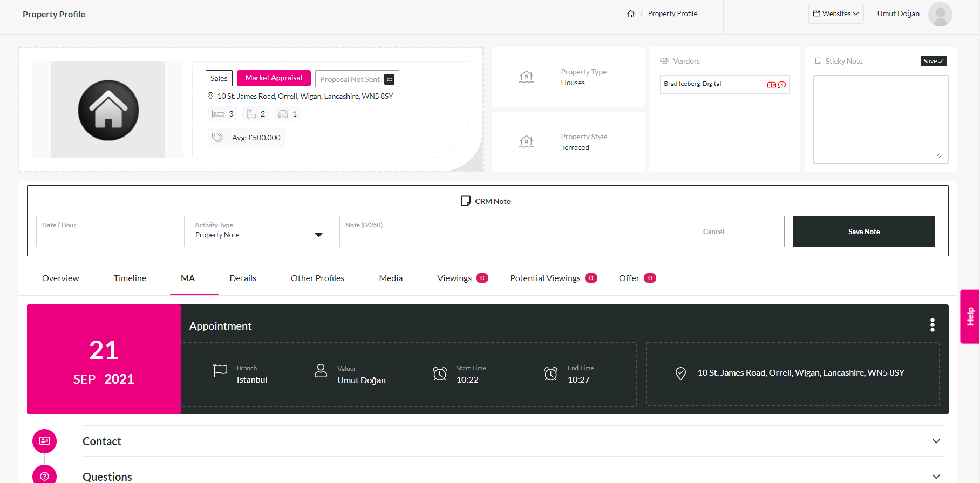Open the Media tab
This screenshot has width=980, height=483.
(x=391, y=278)
